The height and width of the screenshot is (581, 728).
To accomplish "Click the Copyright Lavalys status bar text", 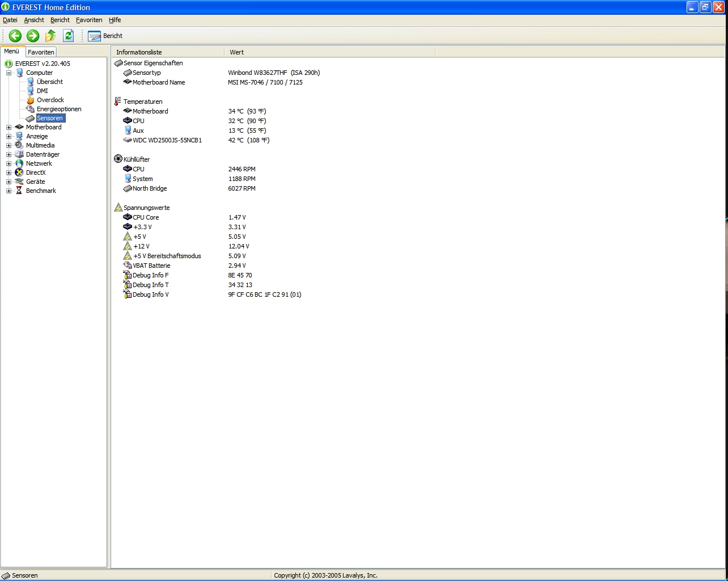I will (325, 575).
